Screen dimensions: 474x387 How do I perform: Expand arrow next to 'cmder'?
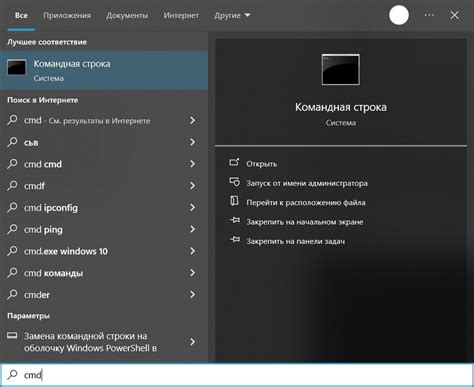point(192,295)
